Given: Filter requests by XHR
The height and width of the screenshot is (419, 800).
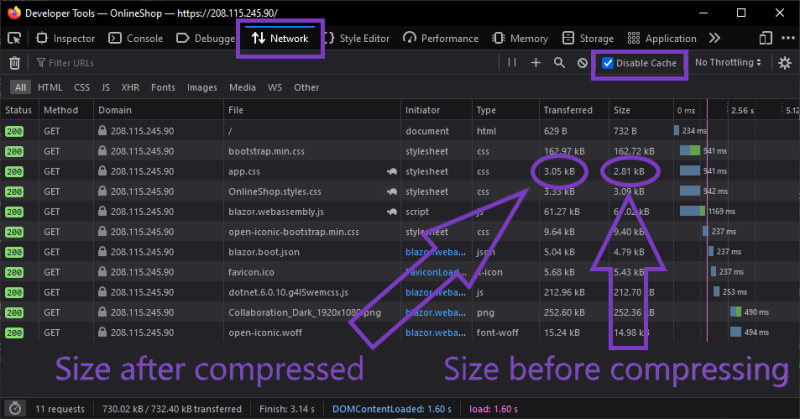Looking at the screenshot, I should tap(131, 87).
